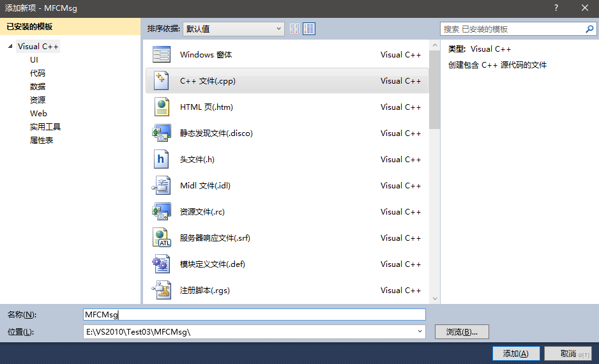
Task: Select Visual C++ in the template tree
Action: (x=38, y=46)
